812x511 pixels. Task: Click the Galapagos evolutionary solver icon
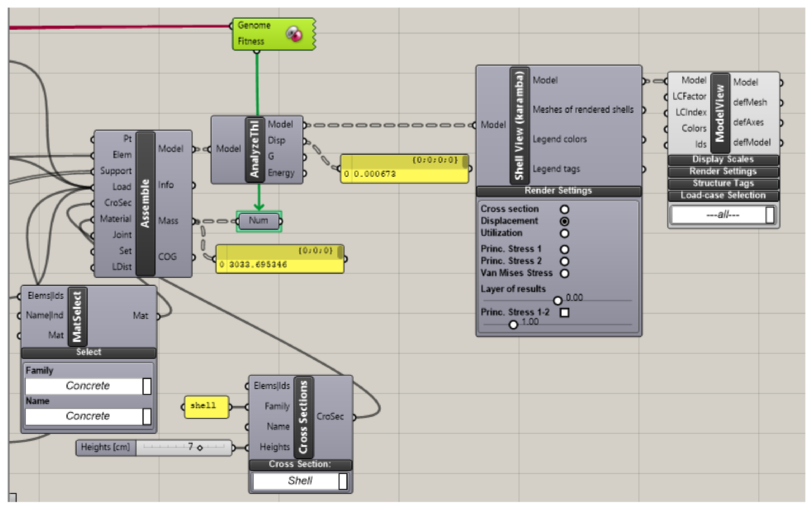[x=294, y=34]
